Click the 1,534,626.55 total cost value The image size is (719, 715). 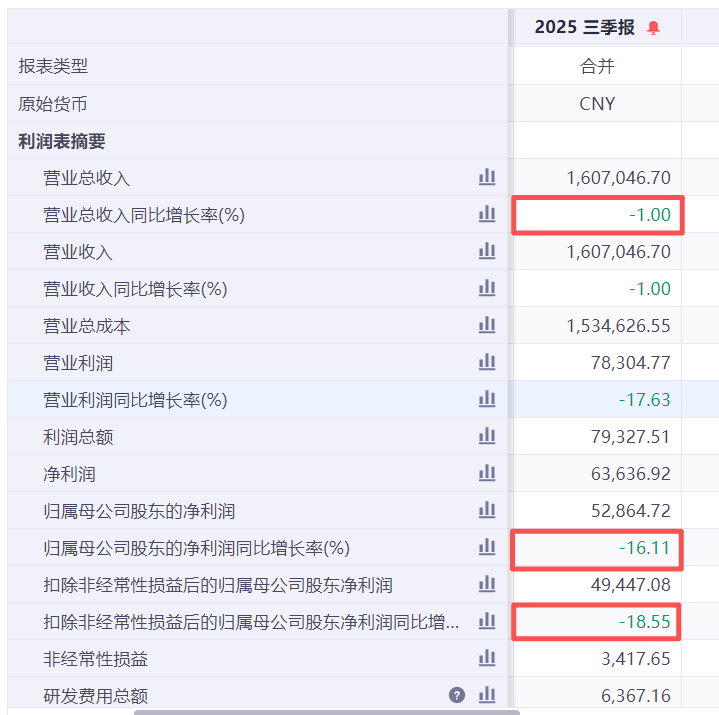click(x=618, y=326)
